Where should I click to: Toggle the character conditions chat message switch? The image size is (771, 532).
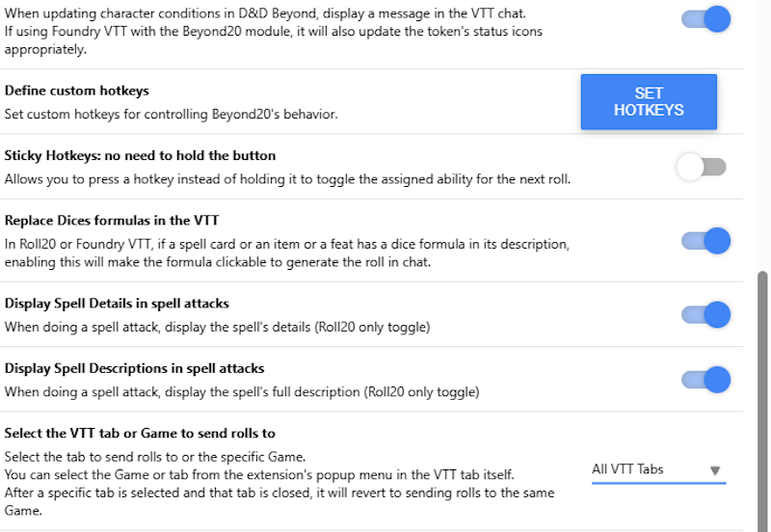[705, 19]
